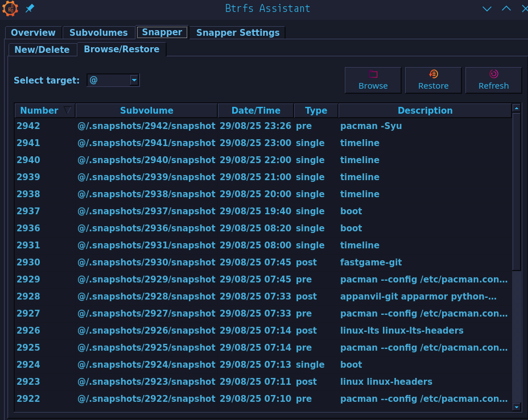Sort by the Date/Time column header
This screenshot has width=528, height=420.
256,111
